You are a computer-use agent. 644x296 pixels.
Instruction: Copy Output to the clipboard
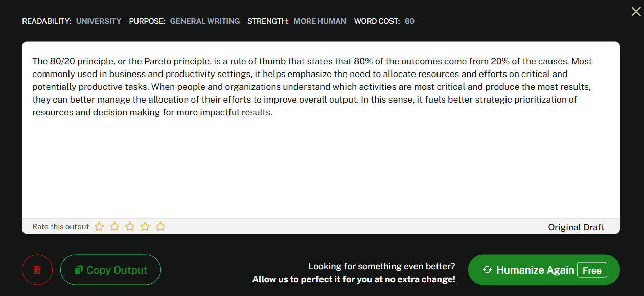110,269
